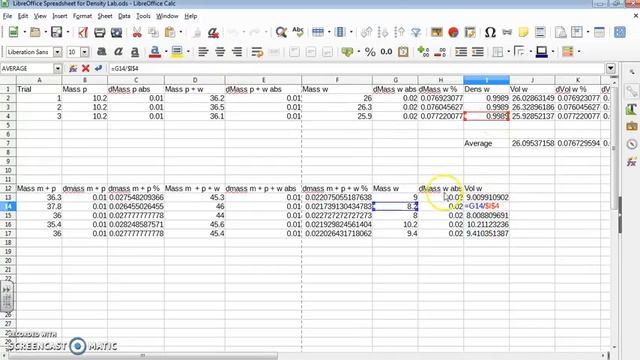Insert image from toolbar
Image resolution: width=640 pixels, height=360 pixels.
pyautogui.click(x=437, y=32)
